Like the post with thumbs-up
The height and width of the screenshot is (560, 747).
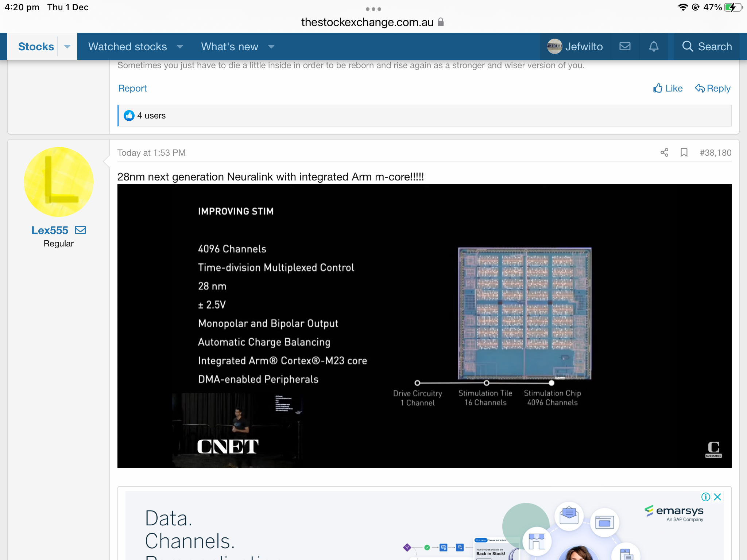tap(667, 88)
